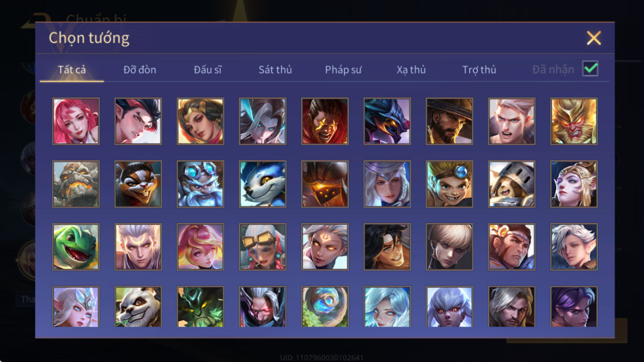The height and width of the screenshot is (362, 644).
Task: Show the Pháp sư heroes tab
Action: click(343, 70)
